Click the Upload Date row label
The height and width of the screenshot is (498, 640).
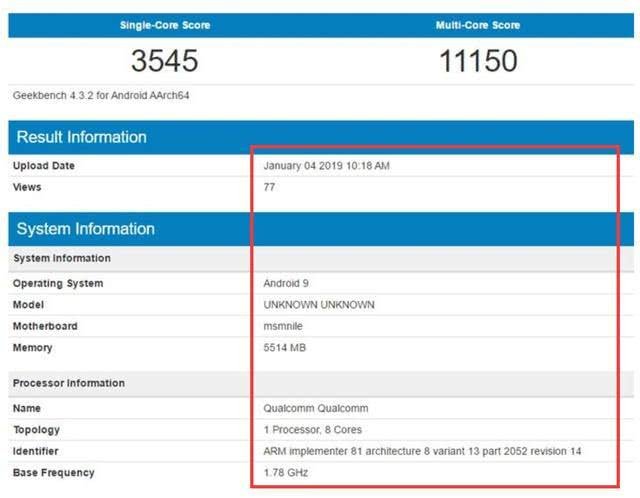click(43, 166)
